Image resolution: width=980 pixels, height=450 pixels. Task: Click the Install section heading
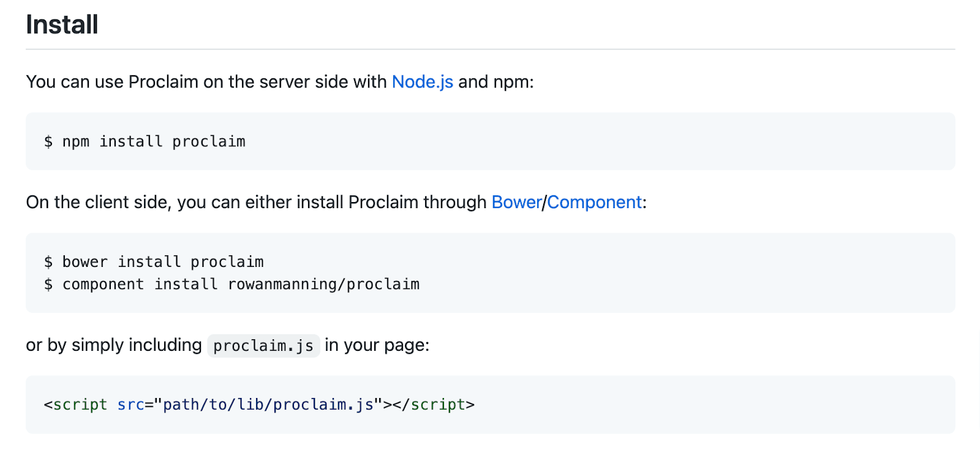(x=62, y=25)
